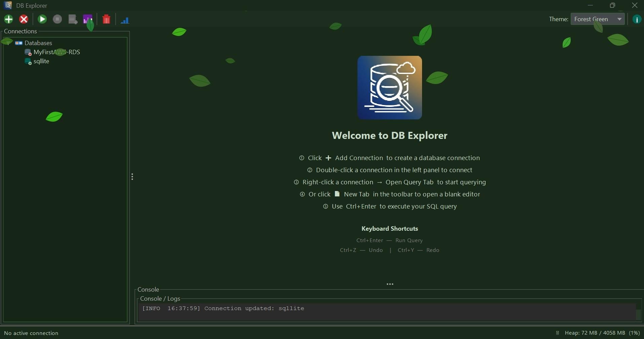This screenshot has width=644, height=339.
Task: Click the "Console / Logs" panel title
Action: [160, 299]
